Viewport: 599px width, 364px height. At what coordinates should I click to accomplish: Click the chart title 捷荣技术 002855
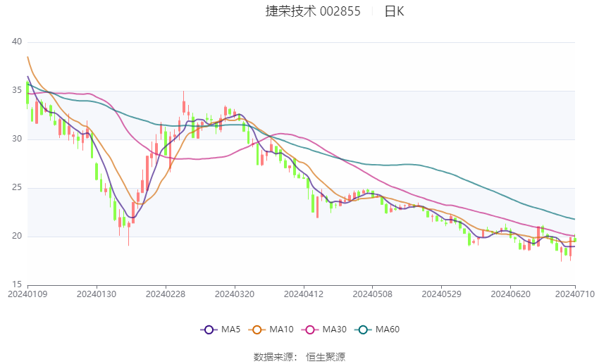coord(313,11)
